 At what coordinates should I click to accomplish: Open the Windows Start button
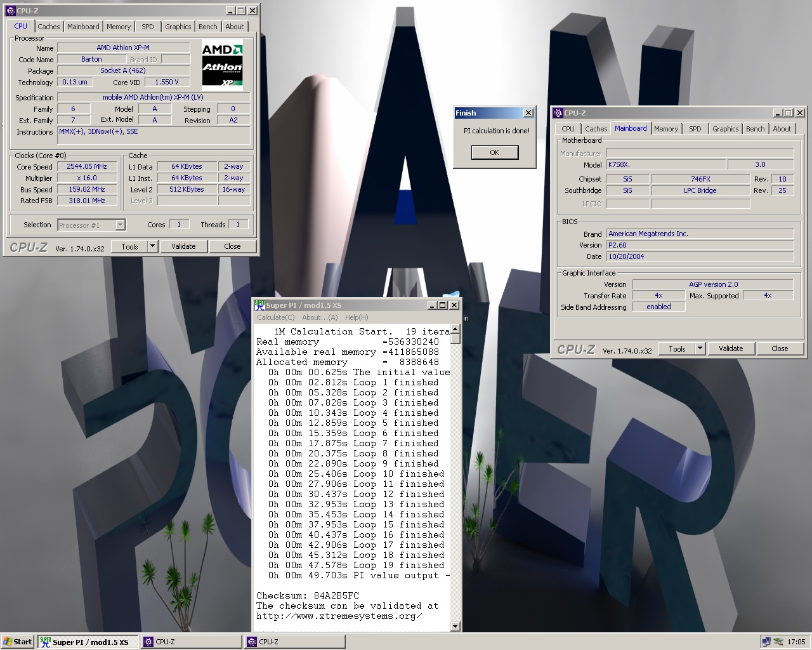coord(18,642)
